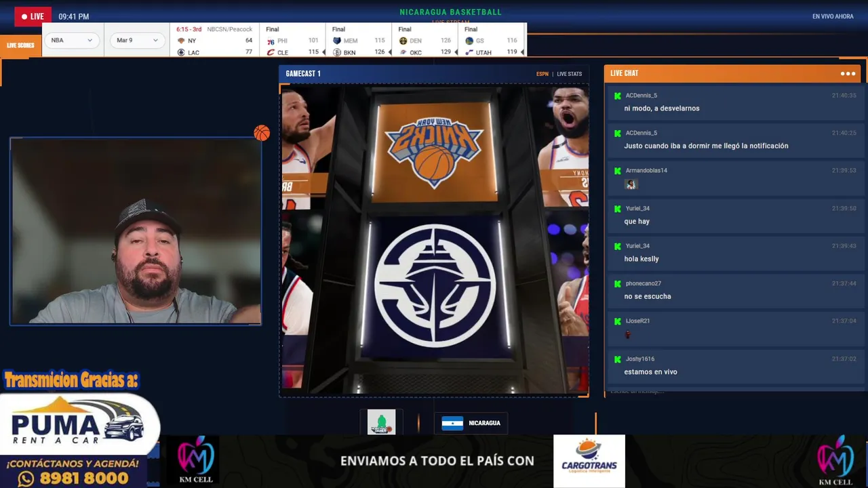This screenshot has height=488, width=868.
Task: Switch to the LIVE STATS tab
Action: pyautogui.click(x=570, y=74)
